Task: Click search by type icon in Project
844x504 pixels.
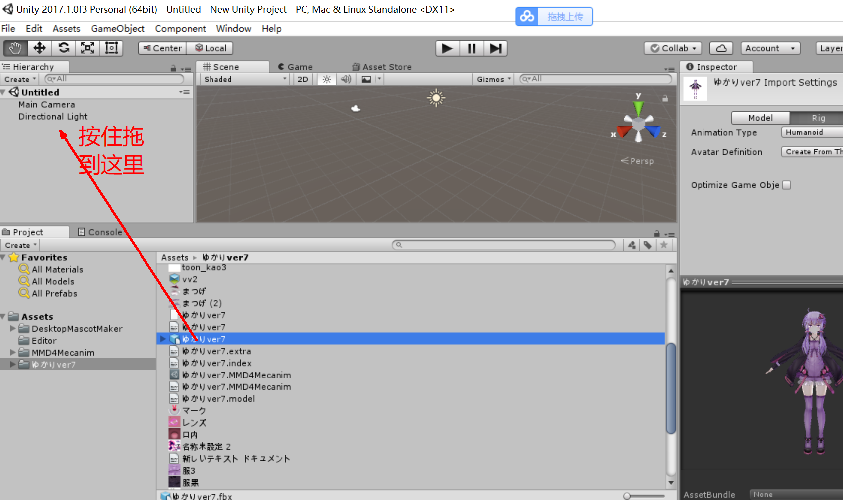Action: (632, 245)
